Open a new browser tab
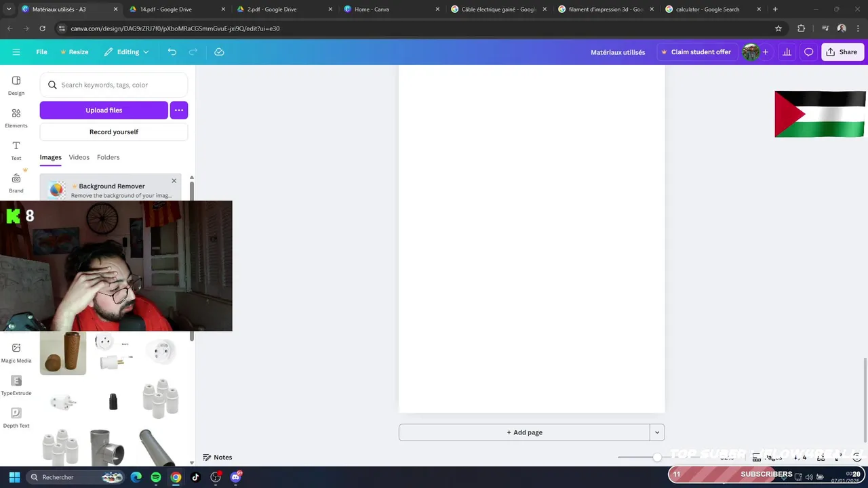 775,9
